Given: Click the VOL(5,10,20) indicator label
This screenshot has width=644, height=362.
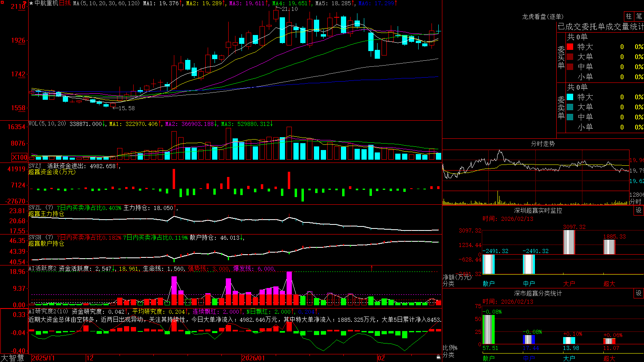Looking at the screenshot, I should pyautogui.click(x=47, y=124).
